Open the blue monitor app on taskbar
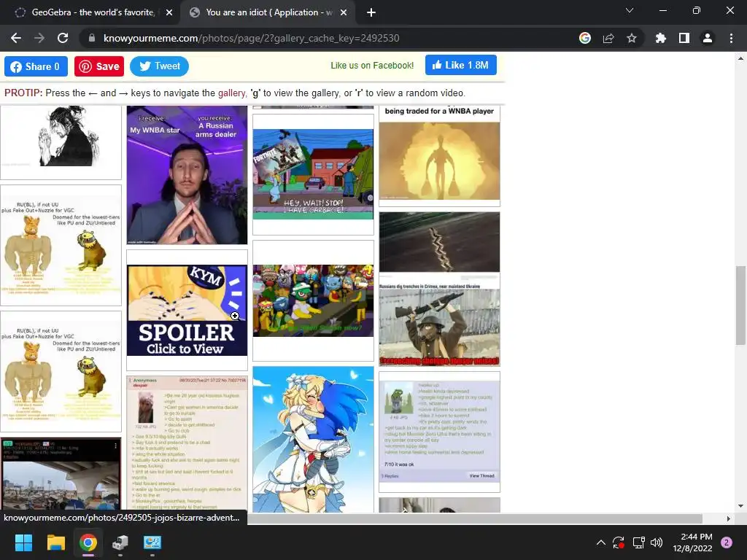 pos(152,542)
